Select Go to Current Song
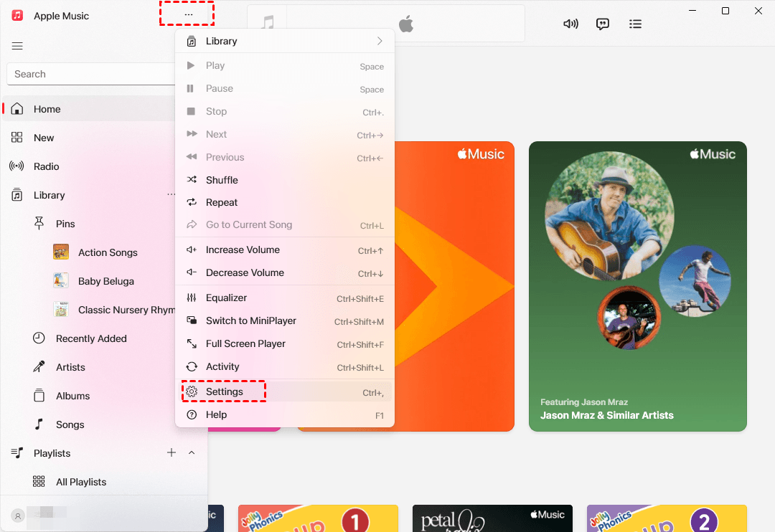The image size is (775, 532). [285, 224]
